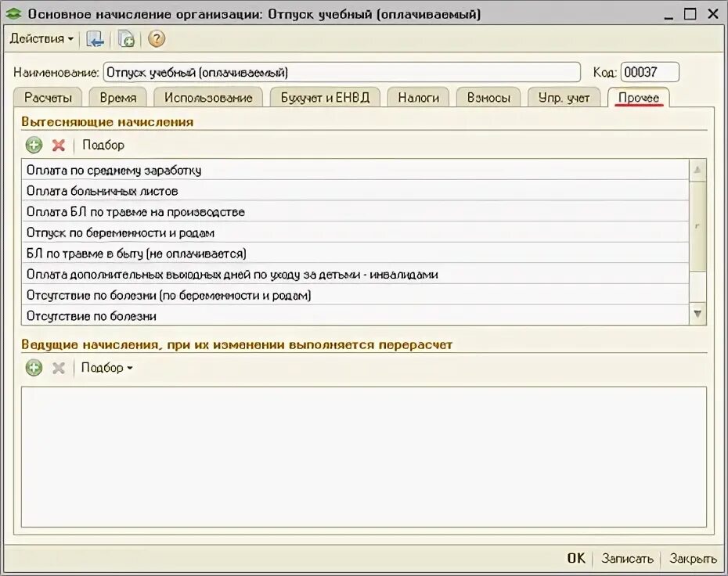This screenshot has height=576, width=728.
Task: Select row Оплата по среднему заработку
Action: (x=355, y=170)
